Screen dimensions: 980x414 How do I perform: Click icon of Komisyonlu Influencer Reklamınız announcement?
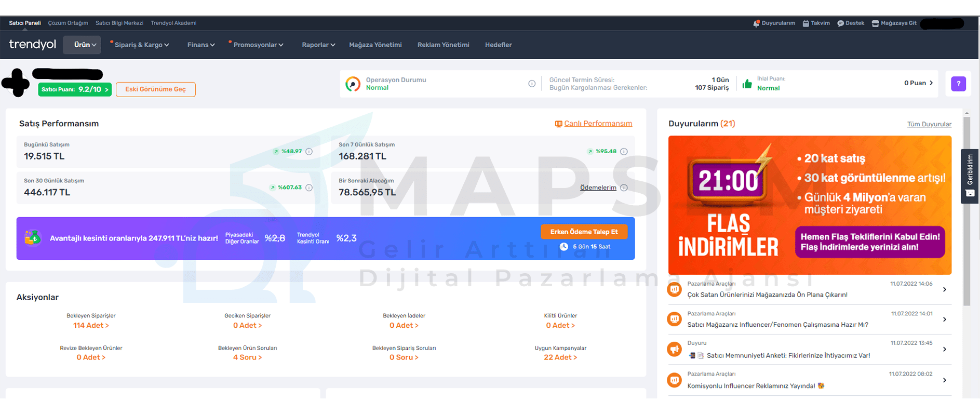[x=674, y=380]
